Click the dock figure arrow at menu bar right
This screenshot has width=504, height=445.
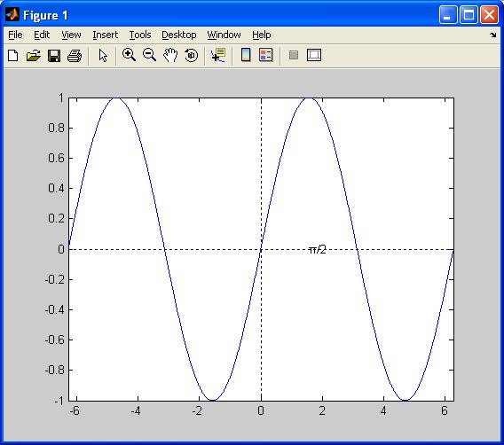tap(492, 35)
